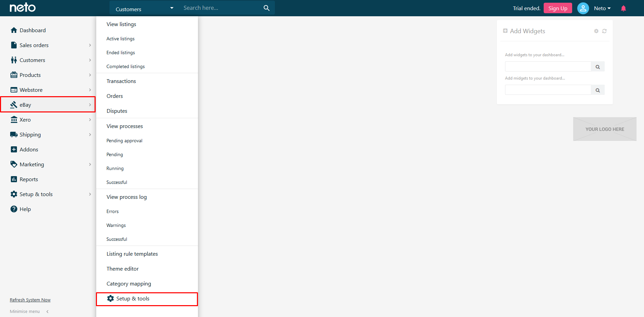The image size is (644, 317).
Task: Select Active listings
Action: click(x=120, y=39)
